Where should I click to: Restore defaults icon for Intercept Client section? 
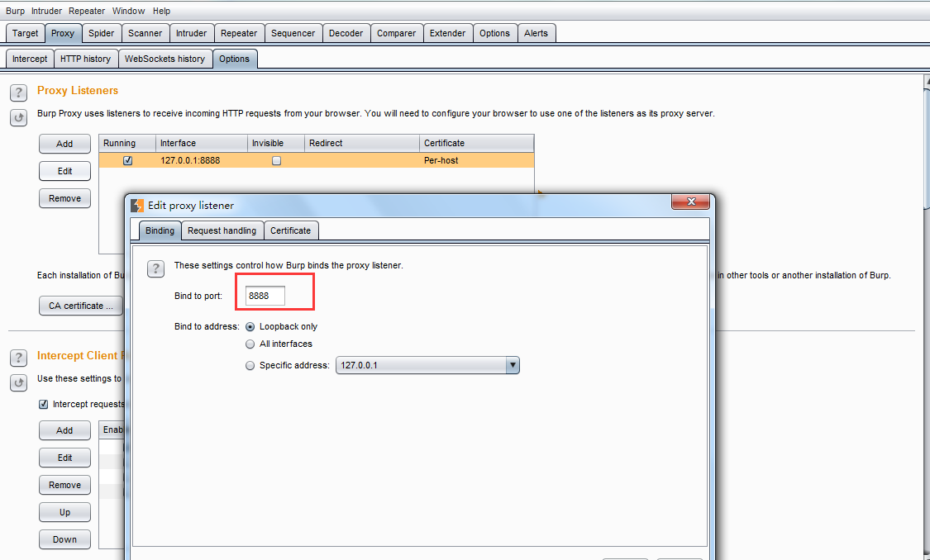18,382
